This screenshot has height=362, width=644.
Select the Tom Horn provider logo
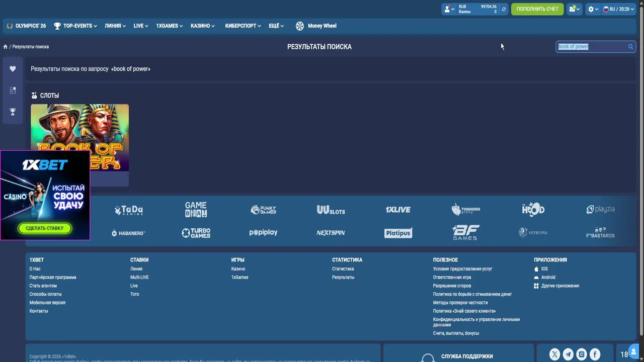[465, 210]
